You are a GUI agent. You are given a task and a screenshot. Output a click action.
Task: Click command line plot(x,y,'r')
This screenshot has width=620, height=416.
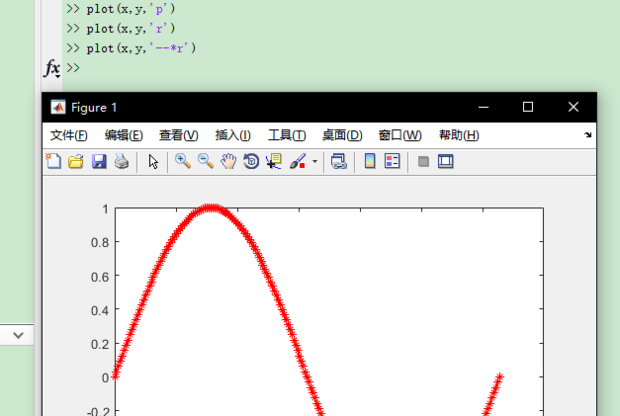pyautogui.click(x=130, y=28)
